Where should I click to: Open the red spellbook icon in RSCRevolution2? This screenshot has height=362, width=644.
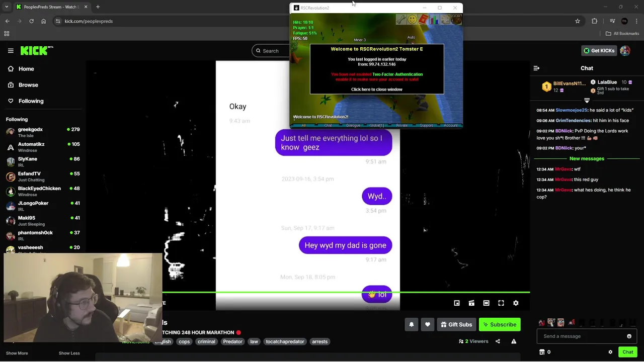(423, 20)
